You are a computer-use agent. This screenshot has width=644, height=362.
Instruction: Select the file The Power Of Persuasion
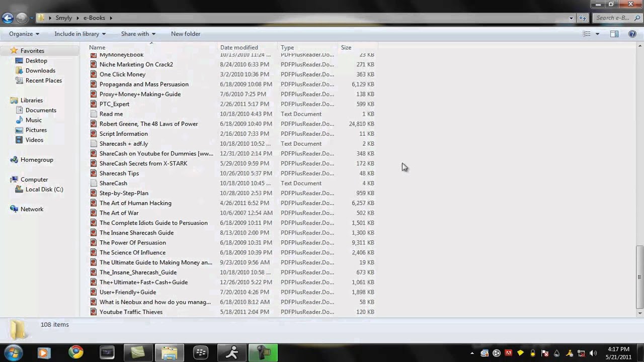(x=132, y=243)
